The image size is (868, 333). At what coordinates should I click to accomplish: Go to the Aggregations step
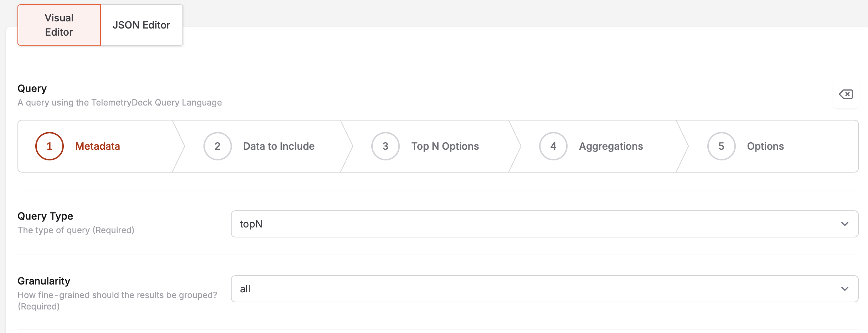click(611, 146)
